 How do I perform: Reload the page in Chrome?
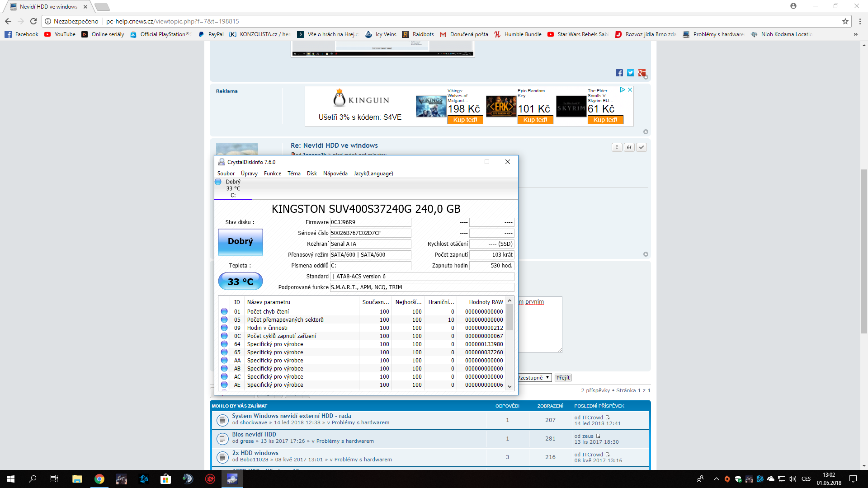pos(33,21)
